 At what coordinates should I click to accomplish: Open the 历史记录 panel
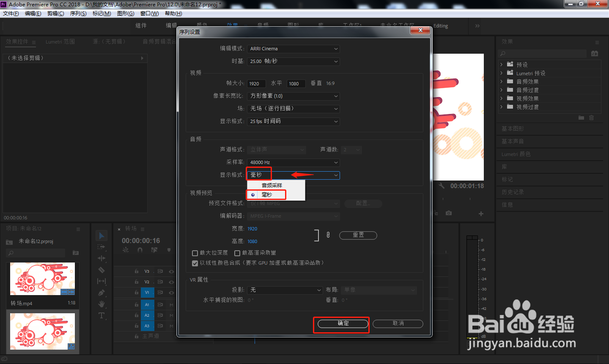[x=513, y=192]
